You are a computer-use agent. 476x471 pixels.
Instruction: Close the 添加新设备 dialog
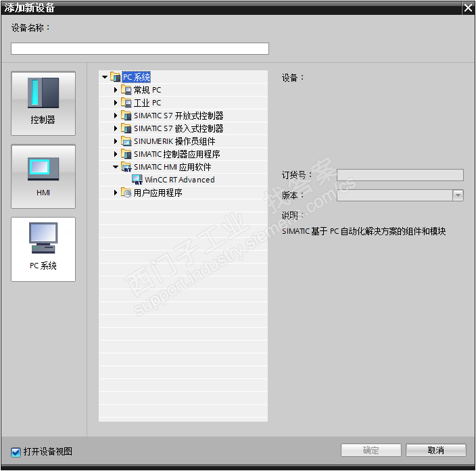tap(468, 8)
